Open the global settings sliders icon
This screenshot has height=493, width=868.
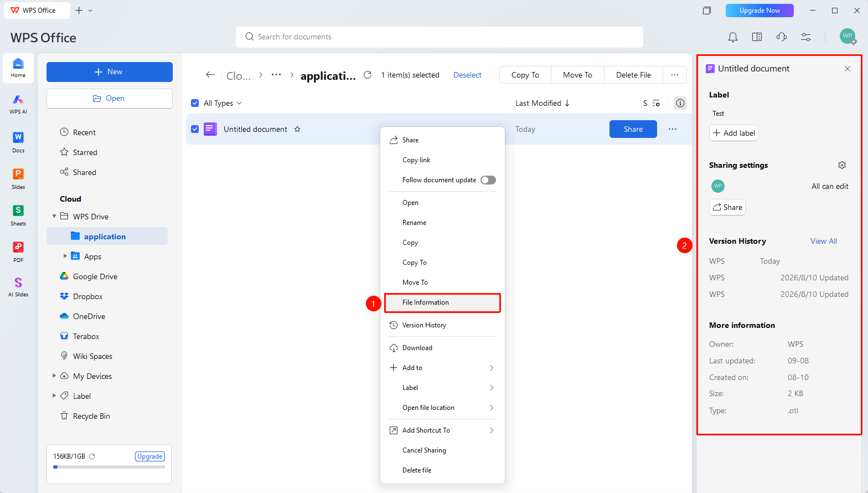point(806,37)
